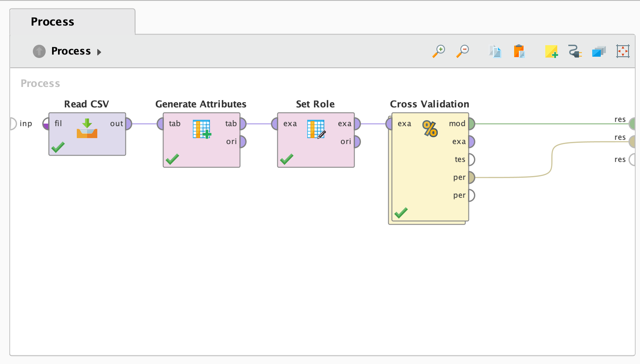Click Set Role ori output port
The width and height of the screenshot is (640, 364).
click(x=357, y=142)
